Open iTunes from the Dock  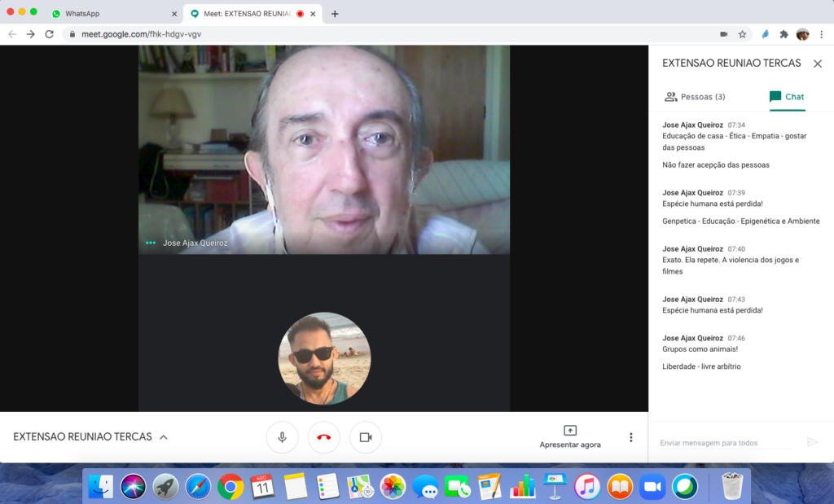587,486
